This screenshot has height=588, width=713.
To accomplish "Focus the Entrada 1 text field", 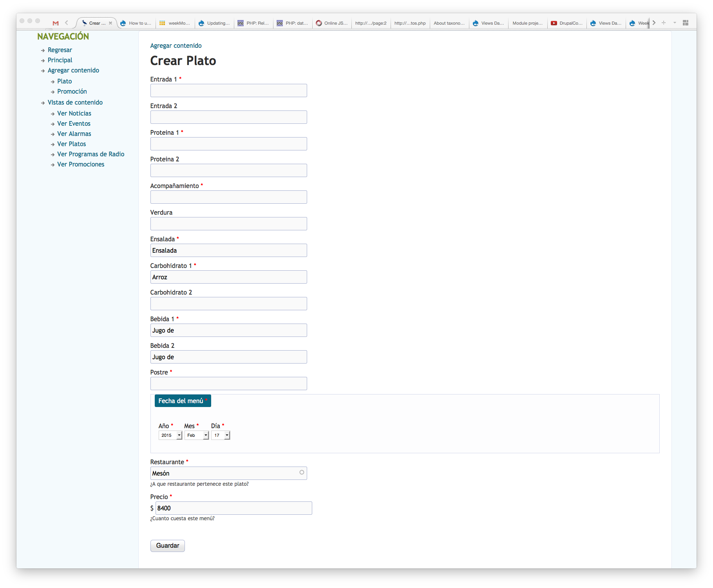I will pos(229,90).
